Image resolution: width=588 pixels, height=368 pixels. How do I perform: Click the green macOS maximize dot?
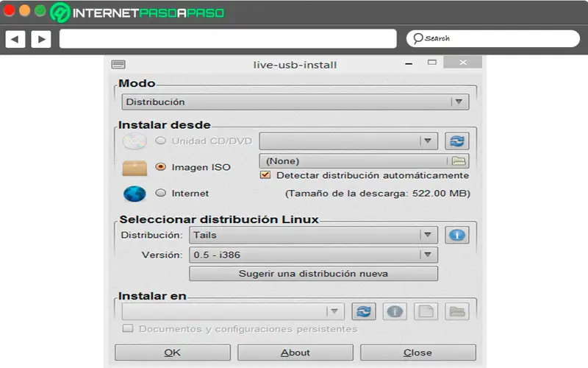click(40, 10)
